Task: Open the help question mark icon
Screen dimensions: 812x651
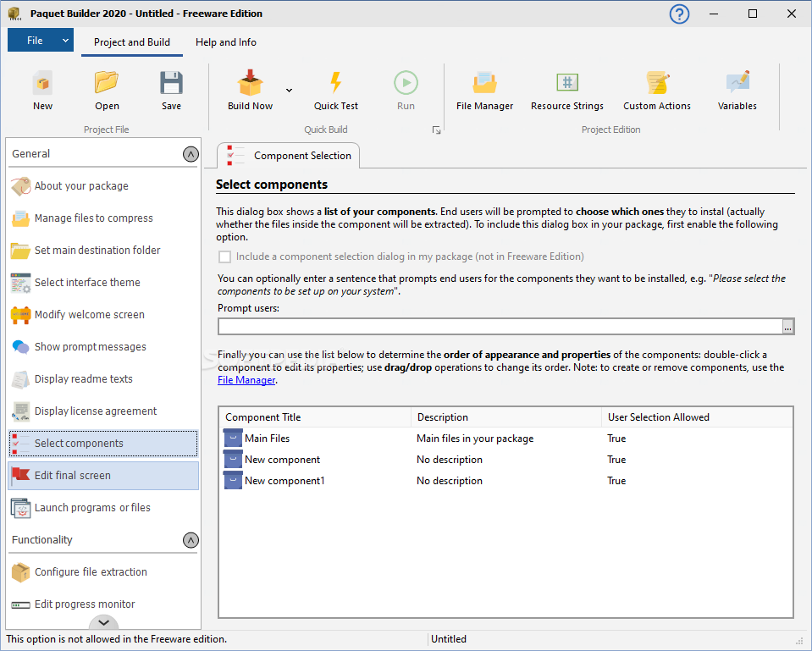Action: tap(679, 14)
